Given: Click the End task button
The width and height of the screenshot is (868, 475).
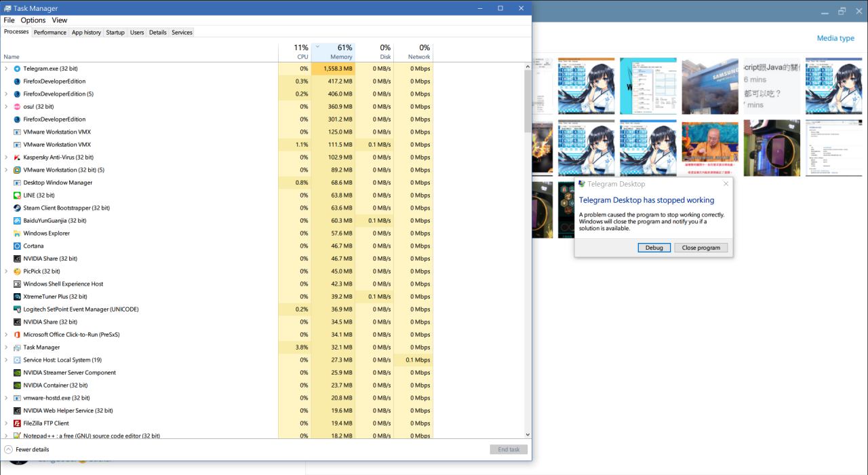Looking at the screenshot, I should [x=509, y=449].
